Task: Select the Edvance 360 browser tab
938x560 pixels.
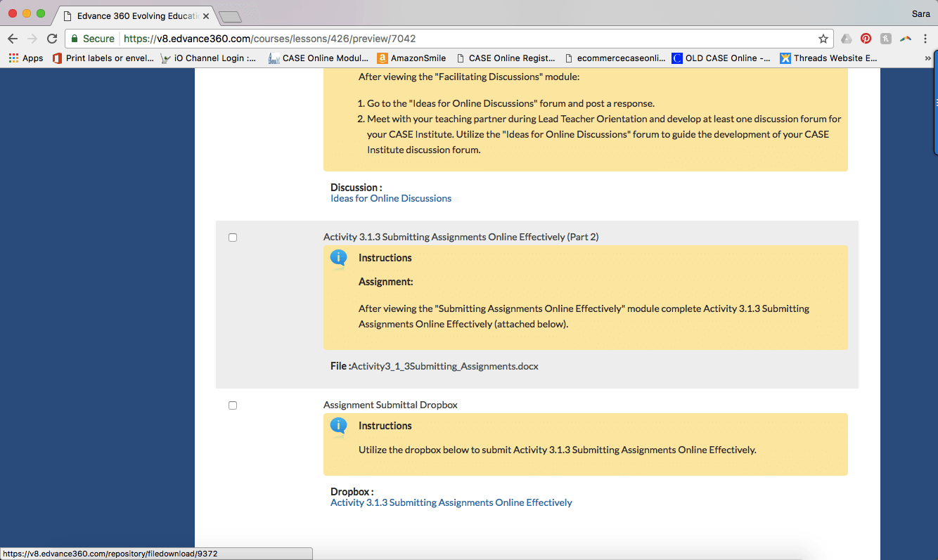Action: [134, 15]
